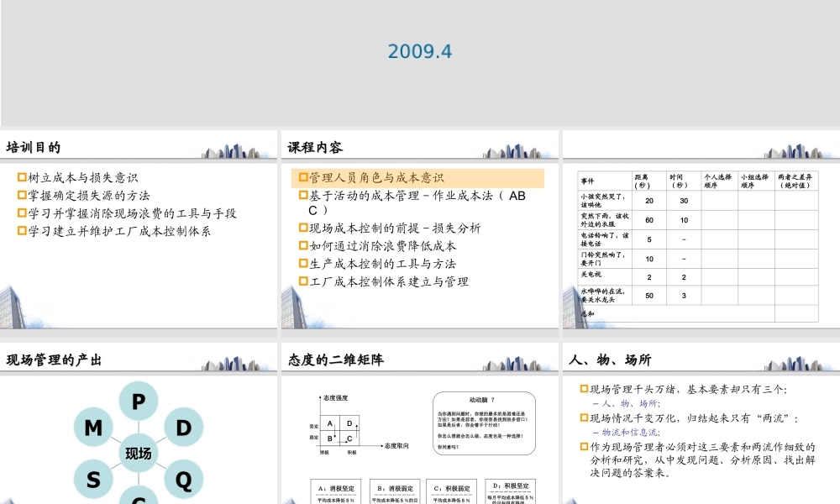Viewport: 840px width, 504px height.
Task: Click the 现场 center circle node
Action: pos(137,452)
